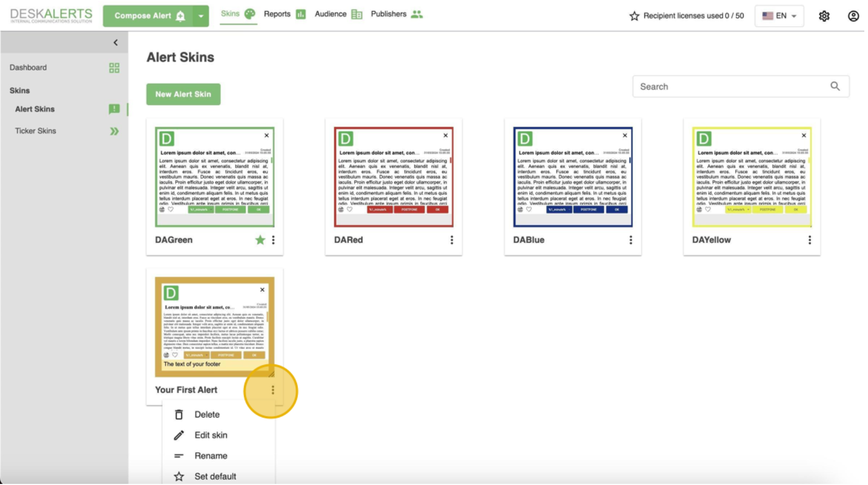Expand the Compose Alert dropdown arrow

[x=201, y=16]
